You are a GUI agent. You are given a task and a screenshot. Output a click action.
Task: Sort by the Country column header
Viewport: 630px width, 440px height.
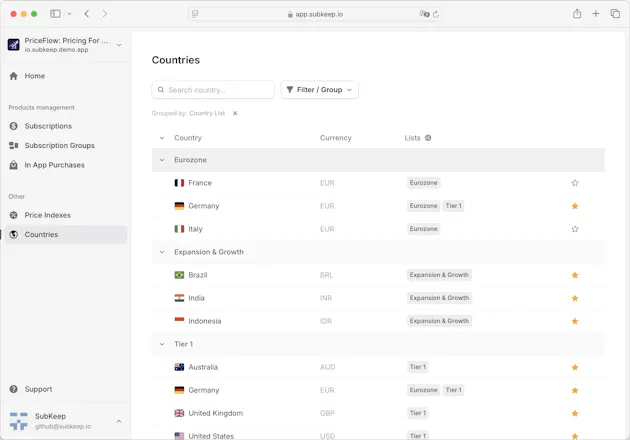[188, 138]
